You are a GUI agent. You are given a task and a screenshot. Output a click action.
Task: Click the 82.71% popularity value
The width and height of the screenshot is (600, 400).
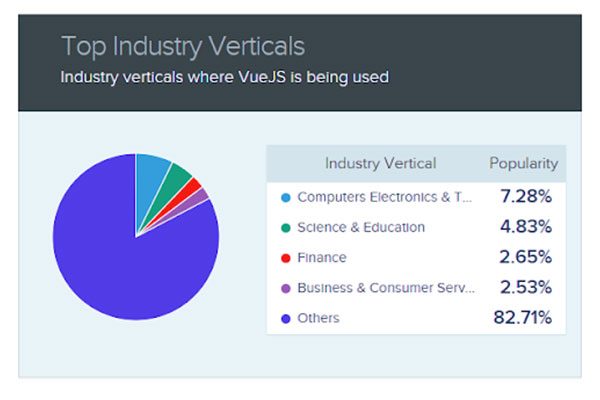click(522, 317)
